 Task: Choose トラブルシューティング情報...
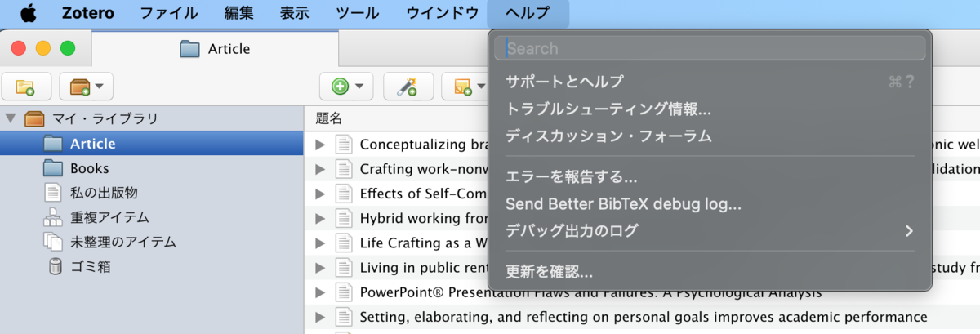[x=710, y=109]
